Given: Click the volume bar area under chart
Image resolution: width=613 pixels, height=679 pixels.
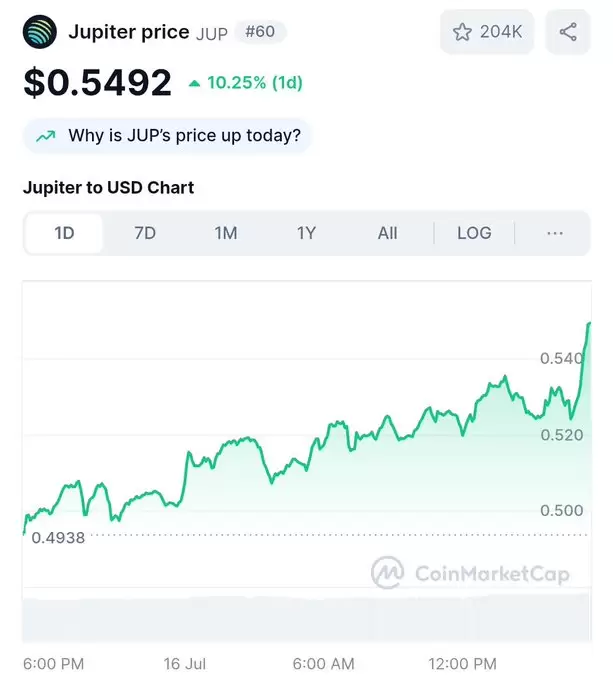Looking at the screenshot, I should [306, 619].
